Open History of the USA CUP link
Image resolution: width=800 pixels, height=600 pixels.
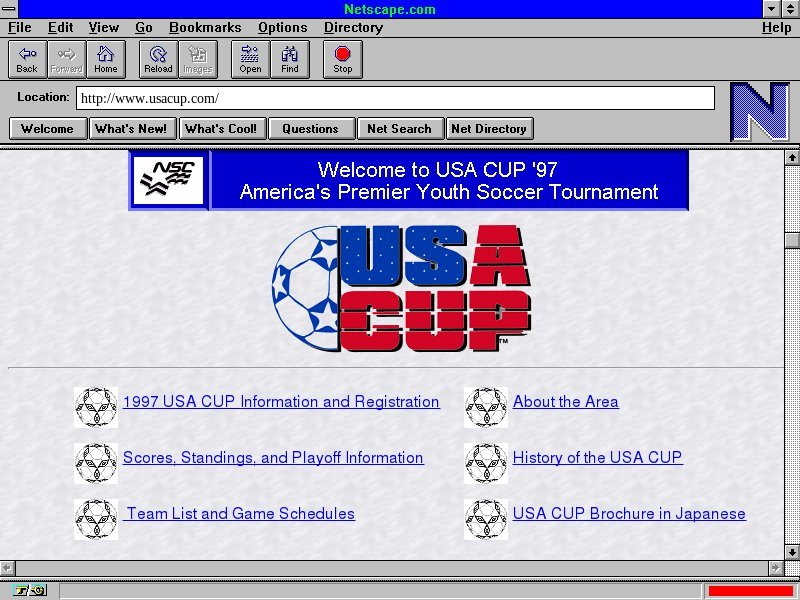[x=597, y=458]
